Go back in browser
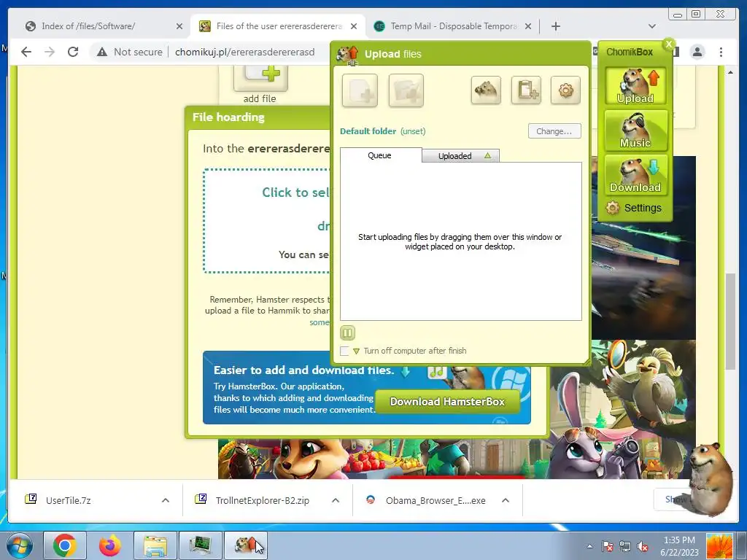Image resolution: width=747 pixels, height=560 pixels. click(x=26, y=52)
